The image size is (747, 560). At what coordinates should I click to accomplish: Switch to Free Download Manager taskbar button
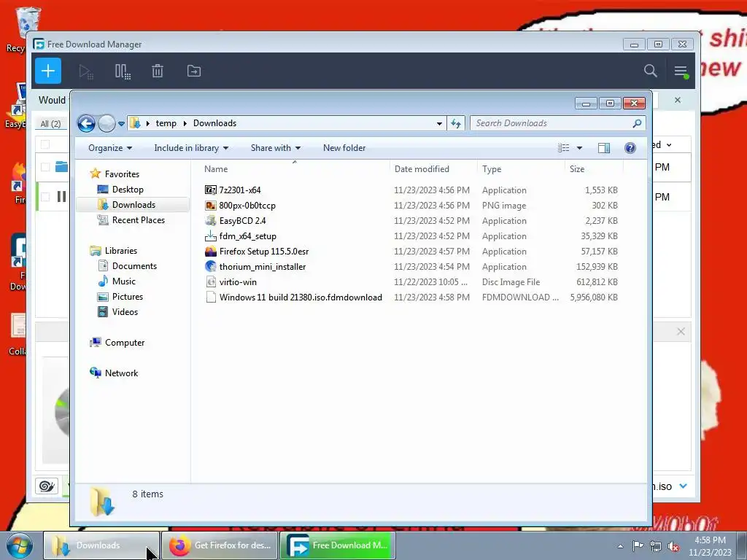338,545
